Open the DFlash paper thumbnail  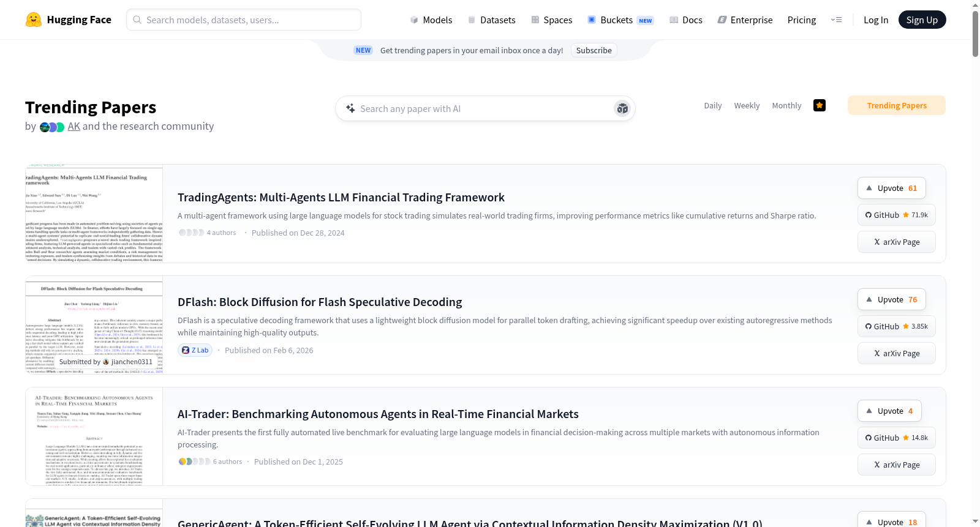[x=94, y=325]
